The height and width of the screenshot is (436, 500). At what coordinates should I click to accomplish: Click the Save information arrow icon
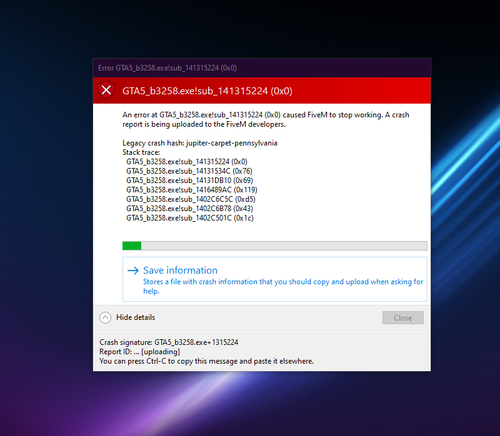coord(133,270)
